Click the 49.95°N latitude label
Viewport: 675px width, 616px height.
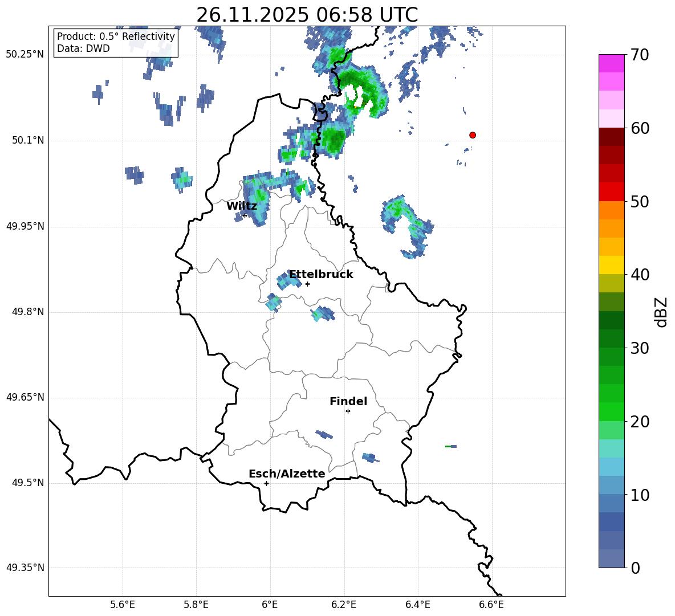click(x=25, y=226)
